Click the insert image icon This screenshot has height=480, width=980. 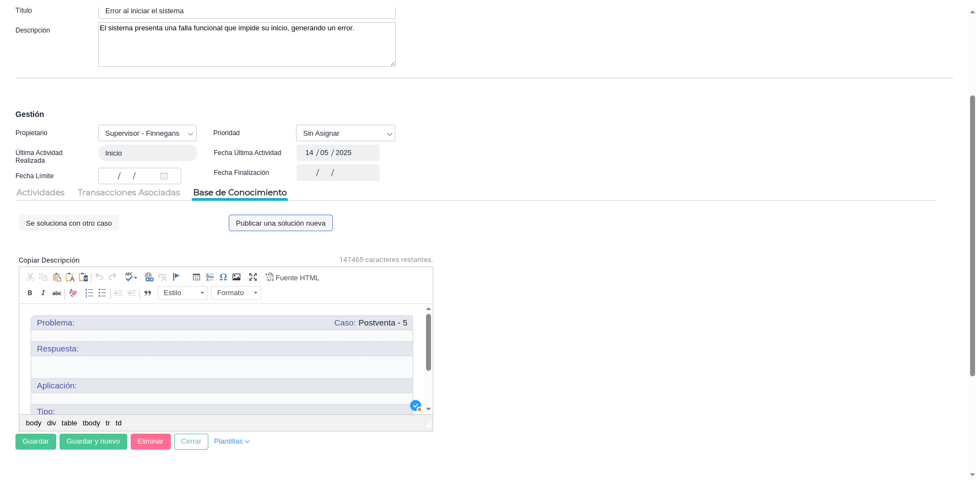tap(236, 277)
